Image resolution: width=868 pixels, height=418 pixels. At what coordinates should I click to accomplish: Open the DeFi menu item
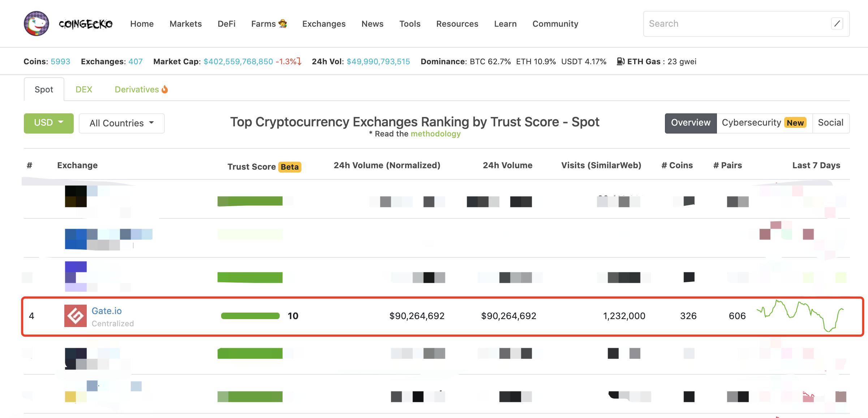coord(227,24)
